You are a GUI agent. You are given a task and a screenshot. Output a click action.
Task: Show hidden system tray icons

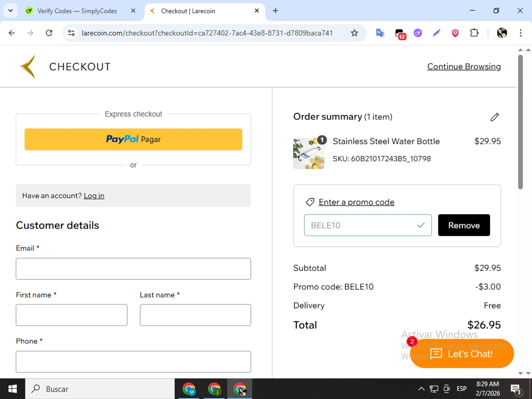click(421, 389)
